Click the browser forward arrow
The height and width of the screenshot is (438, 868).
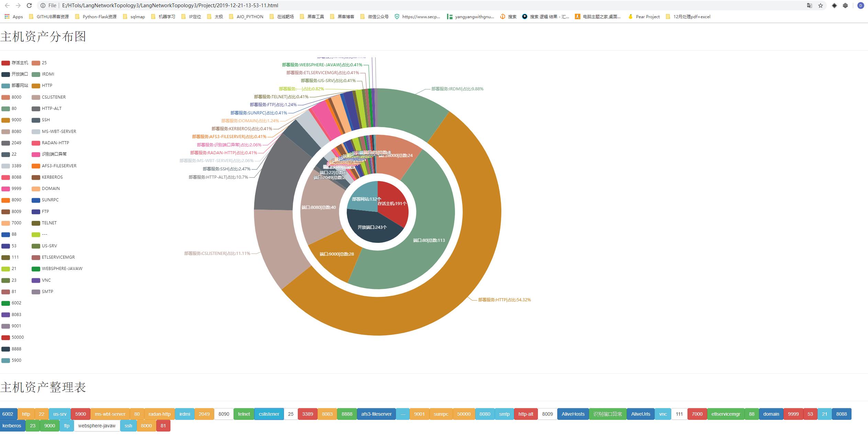click(18, 5)
